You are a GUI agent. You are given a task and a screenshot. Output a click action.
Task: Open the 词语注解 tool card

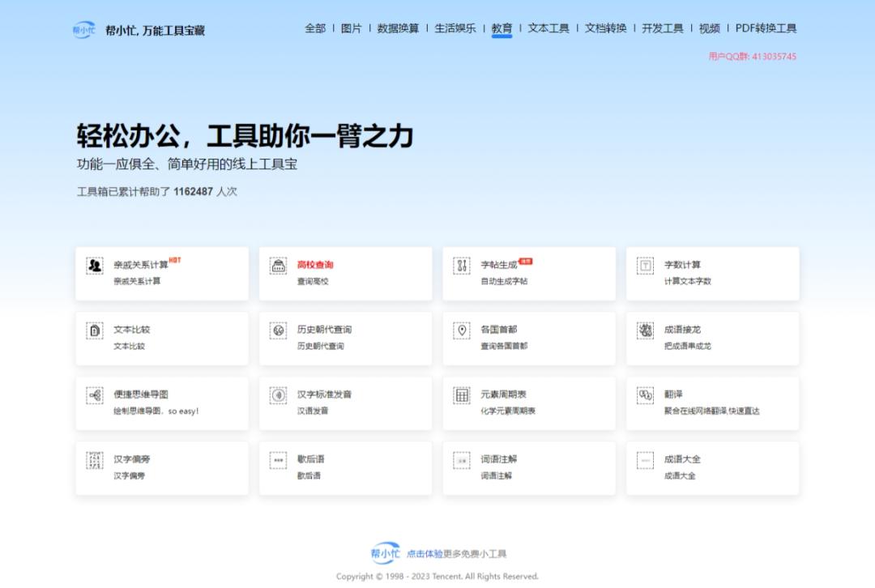coord(527,467)
